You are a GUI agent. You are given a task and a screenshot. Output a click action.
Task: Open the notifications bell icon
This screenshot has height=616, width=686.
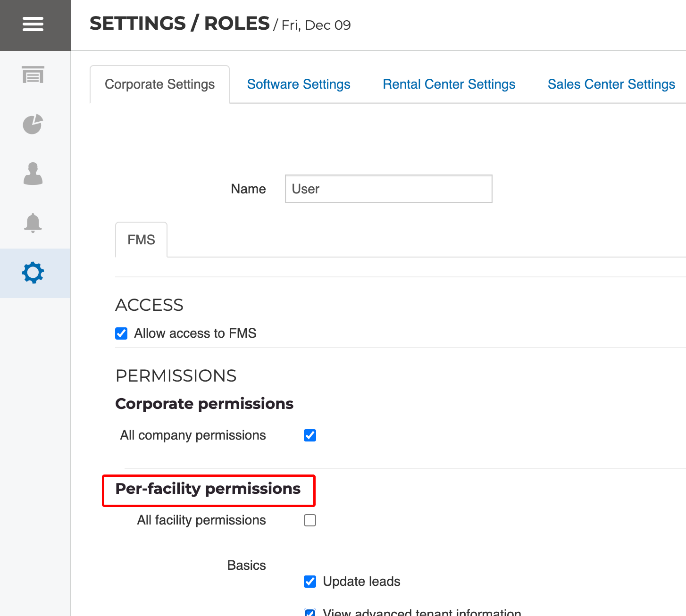(x=33, y=223)
